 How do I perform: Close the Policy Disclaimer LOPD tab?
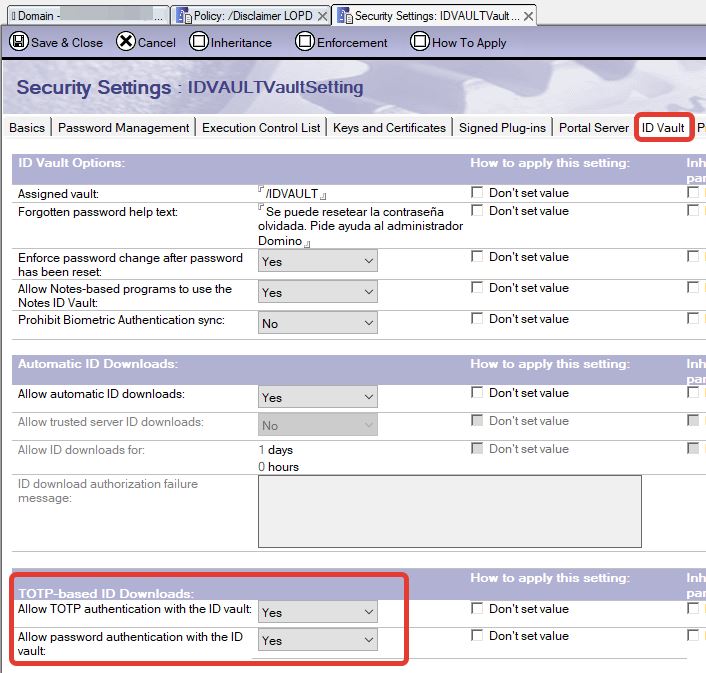click(321, 16)
